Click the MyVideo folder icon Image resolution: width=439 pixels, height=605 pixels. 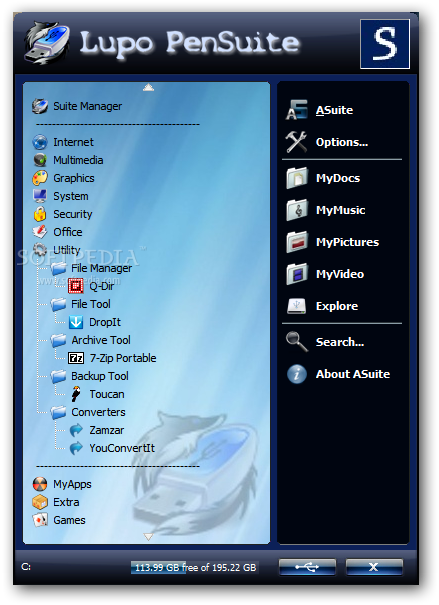297,274
